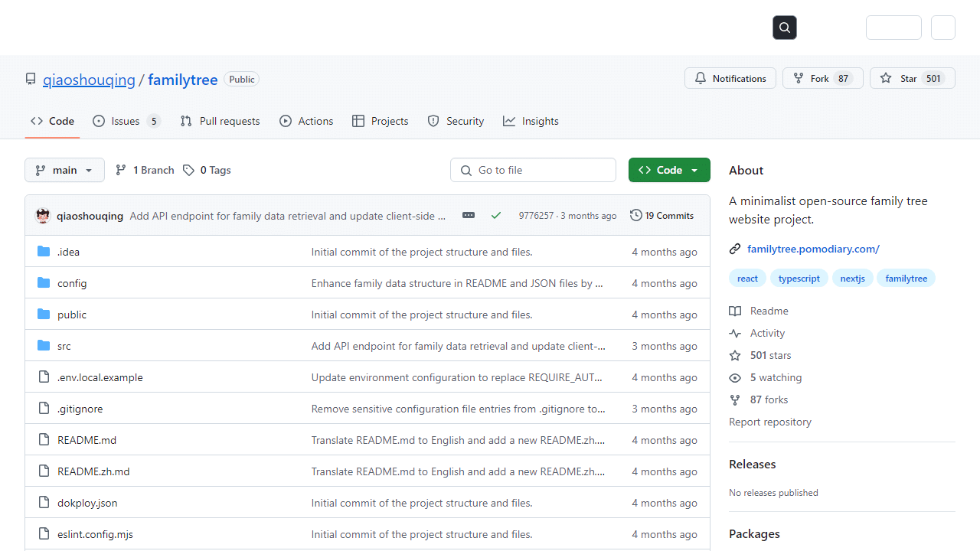Open the .gitignore file name
This screenshot has width=980, height=551.
80,409
